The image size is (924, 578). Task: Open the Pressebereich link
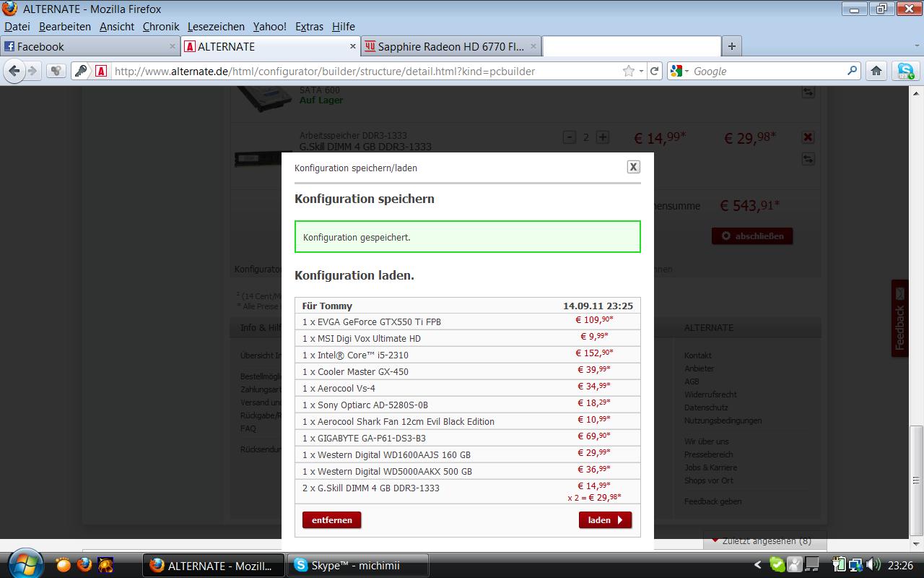[x=708, y=454]
